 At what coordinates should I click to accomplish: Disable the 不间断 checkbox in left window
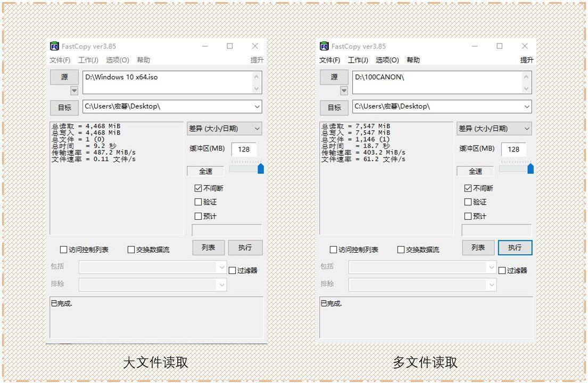(198, 188)
